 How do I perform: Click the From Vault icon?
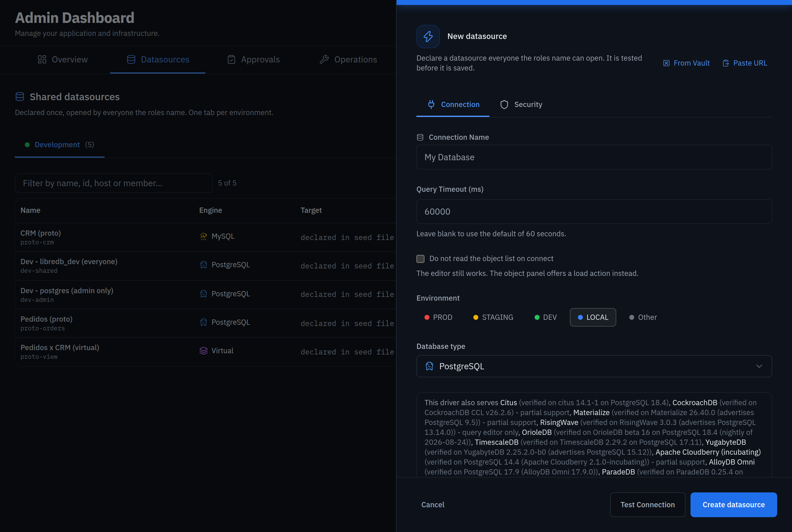(666, 63)
